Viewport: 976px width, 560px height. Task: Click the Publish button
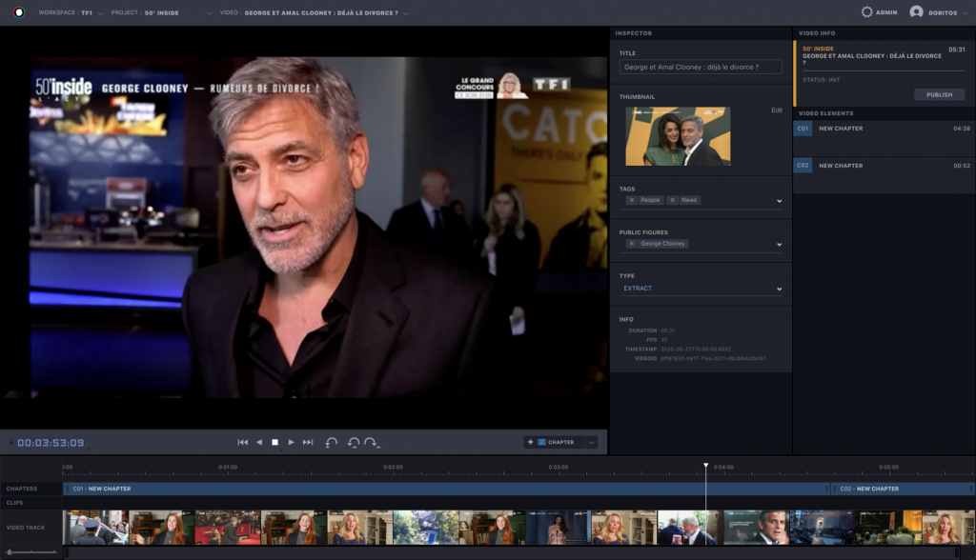pyautogui.click(x=939, y=94)
